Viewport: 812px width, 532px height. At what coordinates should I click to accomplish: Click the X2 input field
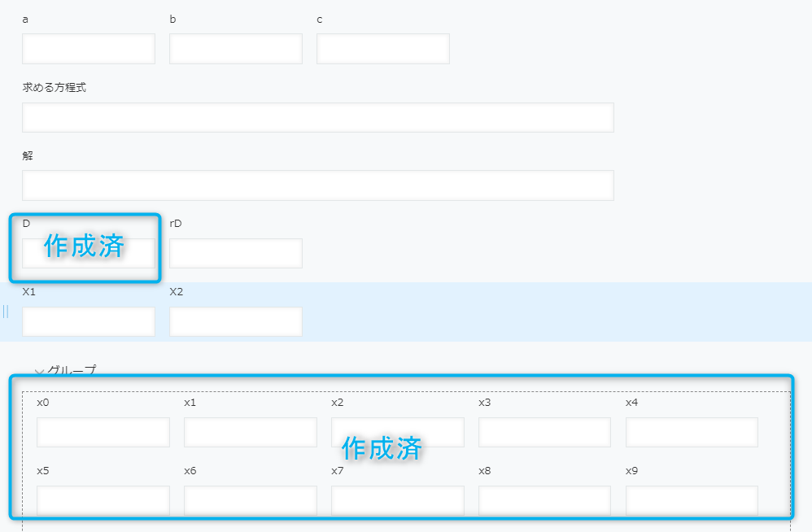point(236,322)
